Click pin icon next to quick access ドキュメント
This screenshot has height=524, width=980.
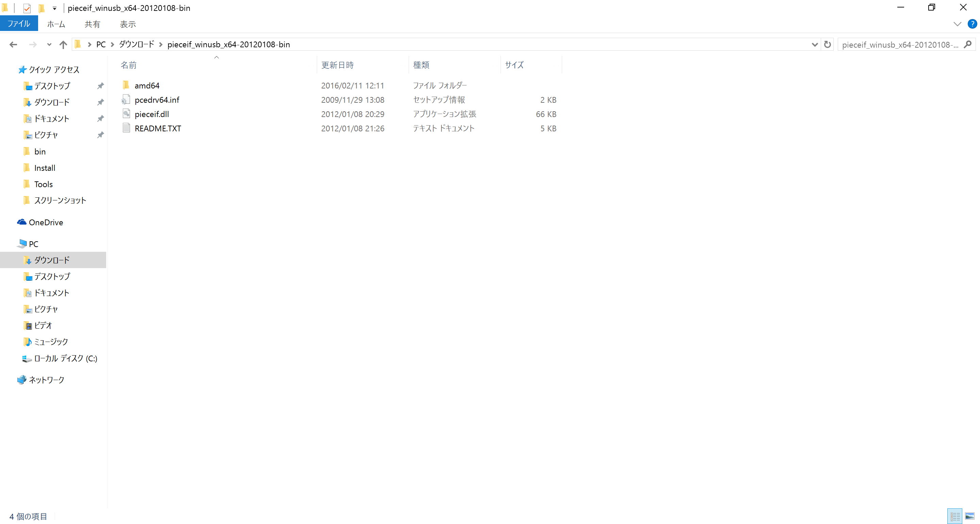[x=100, y=119]
